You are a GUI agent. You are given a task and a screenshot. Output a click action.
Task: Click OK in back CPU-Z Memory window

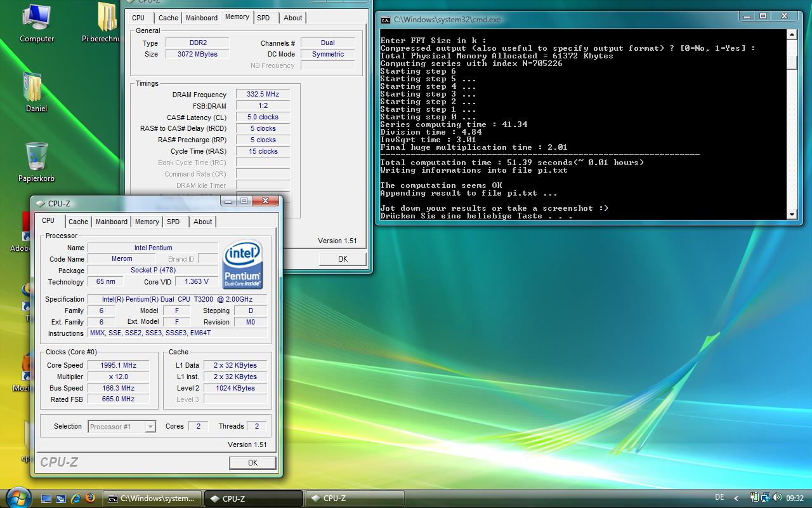343,258
